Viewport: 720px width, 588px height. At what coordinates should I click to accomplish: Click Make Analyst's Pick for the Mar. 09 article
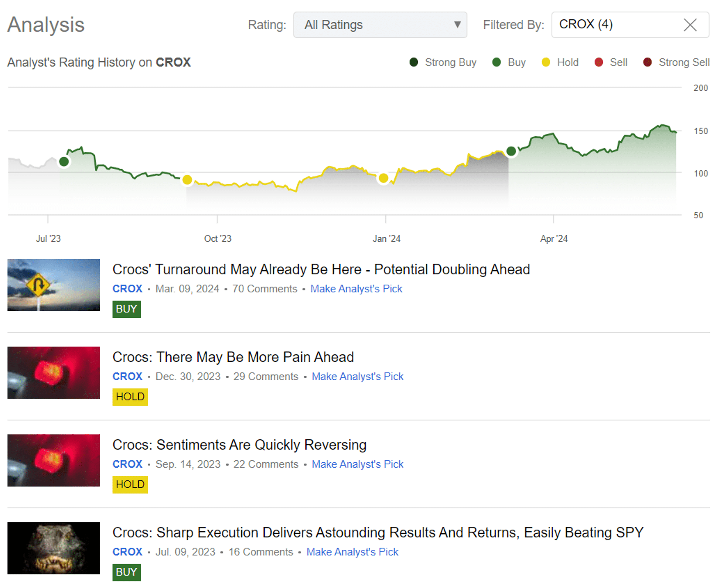coord(356,289)
